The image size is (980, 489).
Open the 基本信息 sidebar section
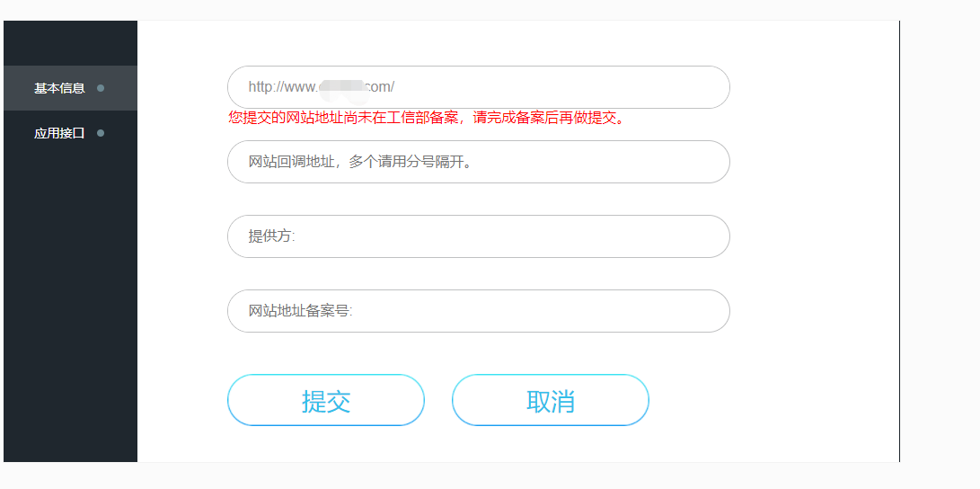point(59,88)
